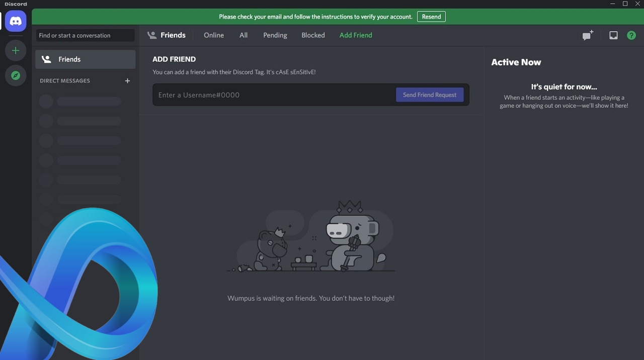644x360 pixels.
Task: Click the ADD FRIEND heading
Action: [x=174, y=59]
